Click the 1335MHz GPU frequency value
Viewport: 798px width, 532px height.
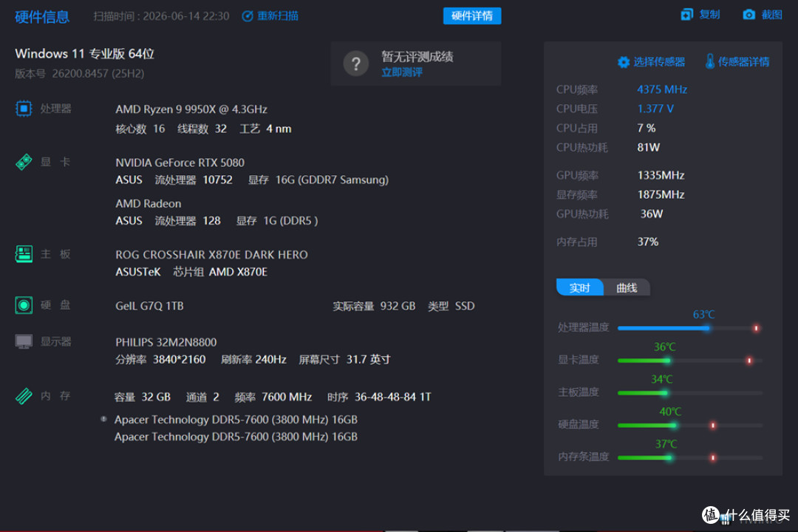661,175
